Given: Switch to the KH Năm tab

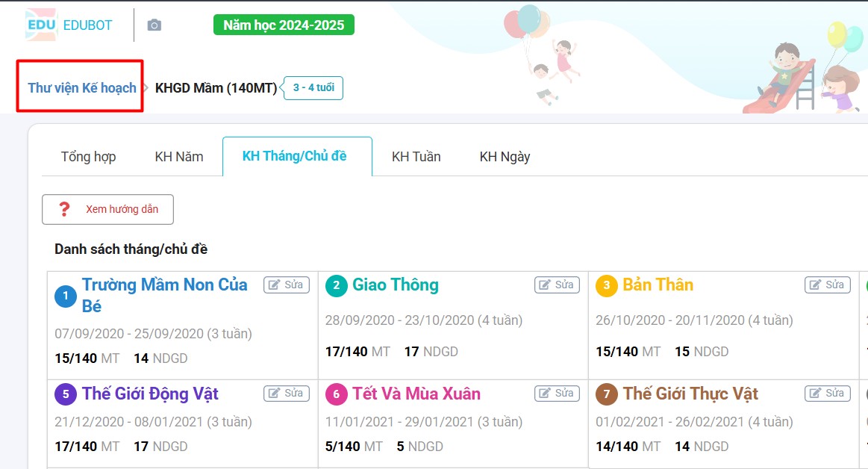Looking at the screenshot, I should click(179, 157).
